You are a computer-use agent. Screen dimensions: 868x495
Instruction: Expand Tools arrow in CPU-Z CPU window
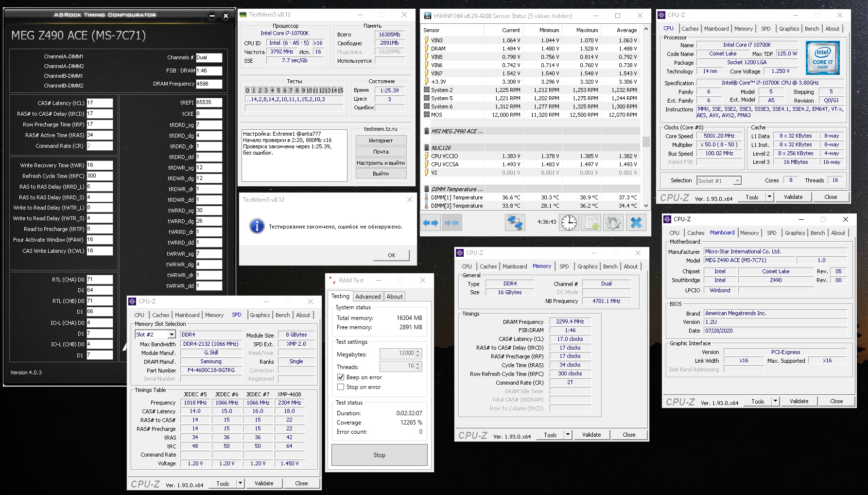tap(769, 197)
